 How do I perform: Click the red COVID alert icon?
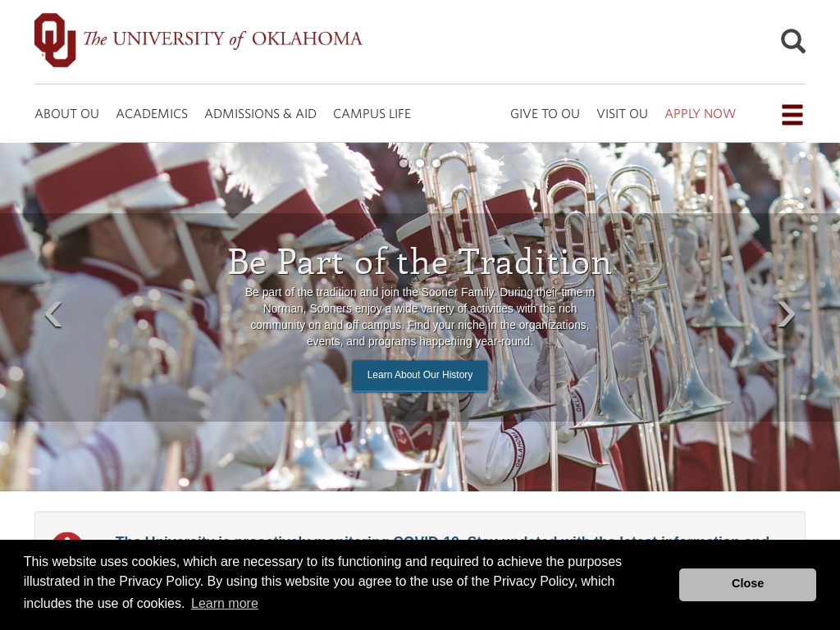click(67, 536)
